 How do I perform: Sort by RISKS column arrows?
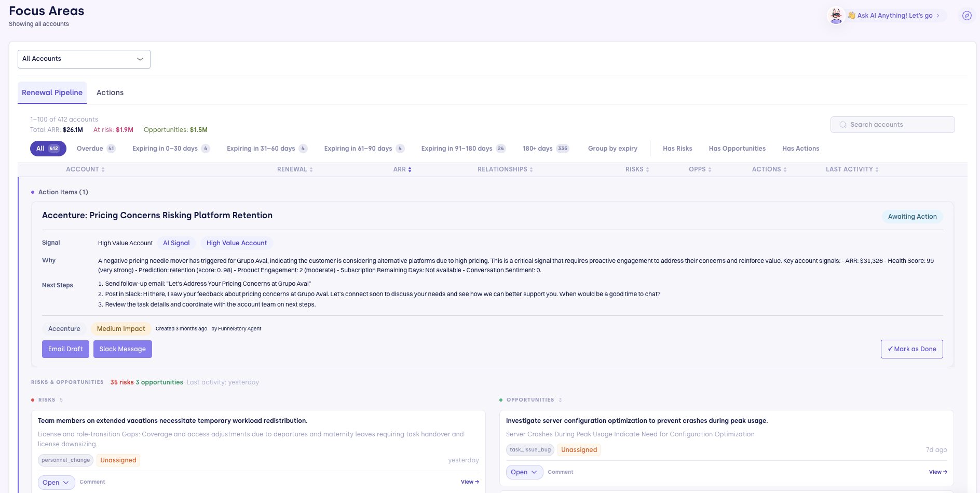(x=647, y=169)
